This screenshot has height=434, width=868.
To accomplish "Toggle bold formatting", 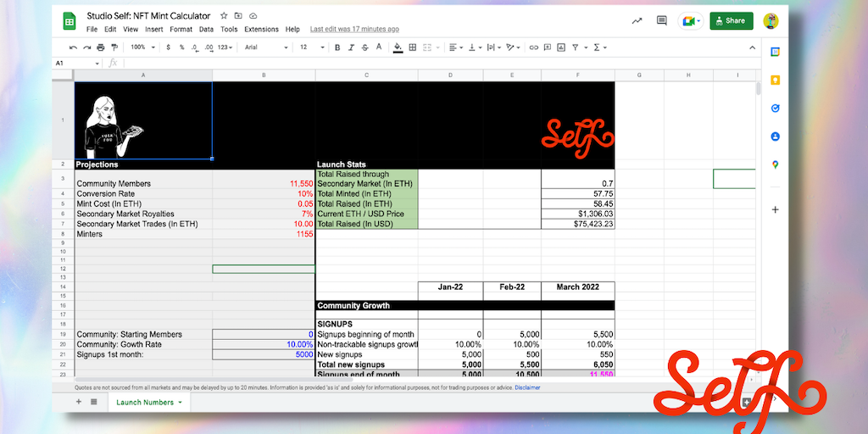I will [x=337, y=47].
